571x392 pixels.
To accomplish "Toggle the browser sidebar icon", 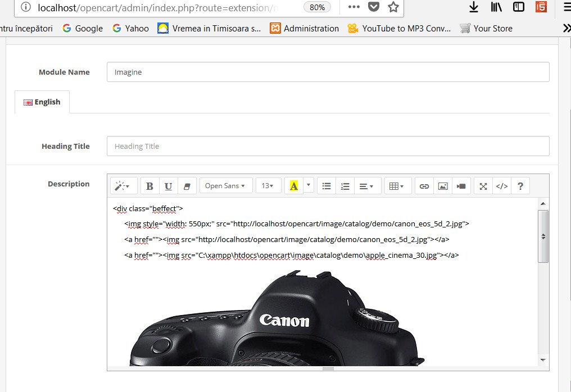I will tap(519, 7).
